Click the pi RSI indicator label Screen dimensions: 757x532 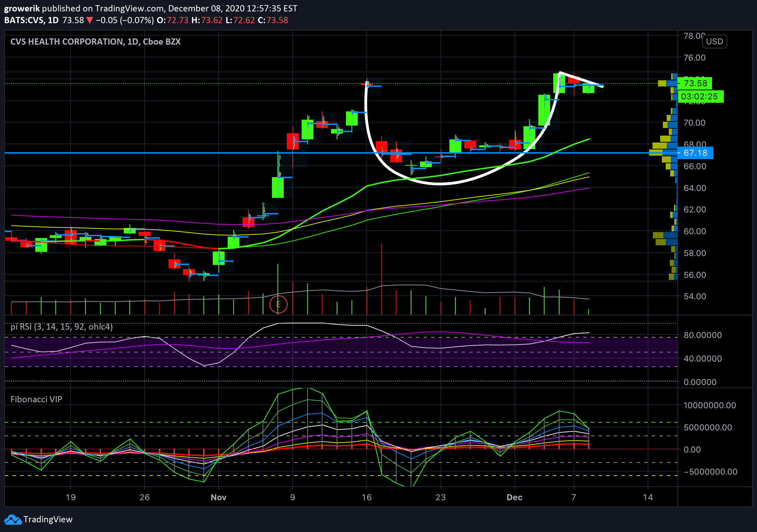62,327
